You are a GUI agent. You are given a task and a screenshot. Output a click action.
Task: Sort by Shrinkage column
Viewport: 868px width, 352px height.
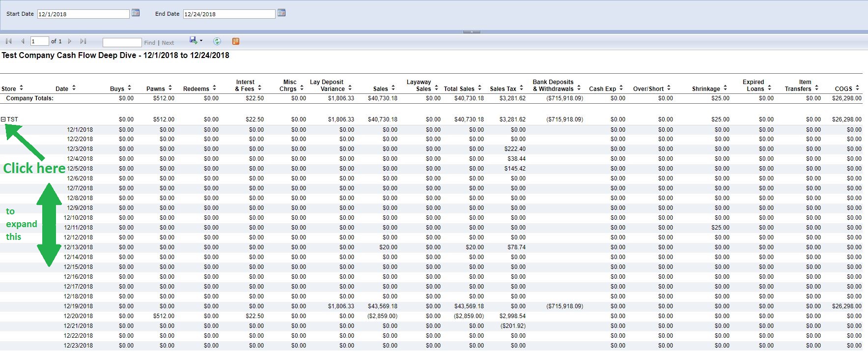[725, 88]
